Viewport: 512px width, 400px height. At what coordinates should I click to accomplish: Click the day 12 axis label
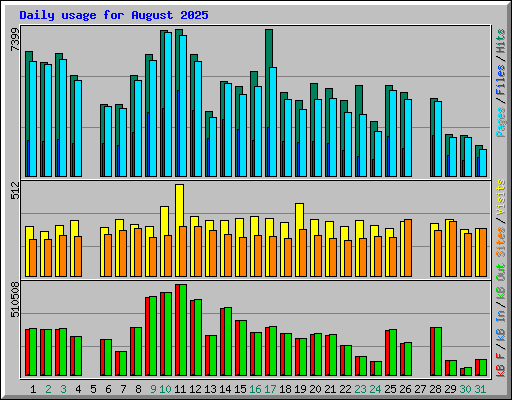pyautogui.click(x=195, y=389)
